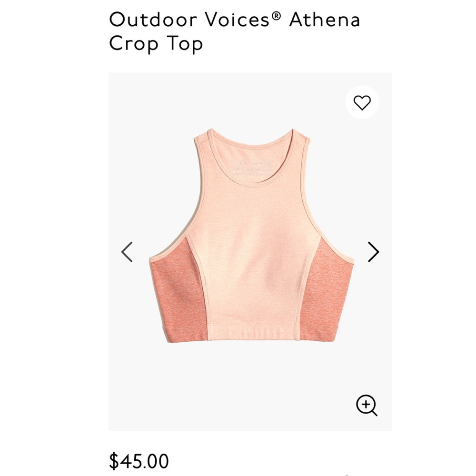Click the next-image navigation arrow
The width and height of the screenshot is (476, 476).
(373, 251)
